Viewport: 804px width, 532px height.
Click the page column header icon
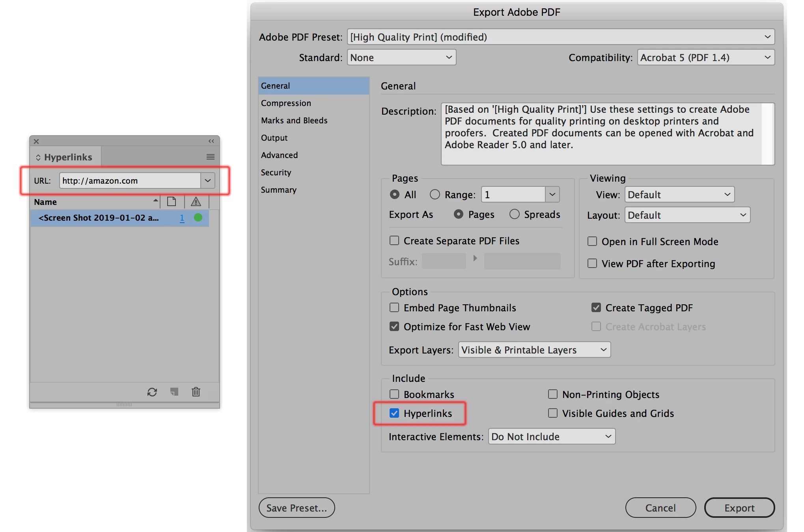pos(172,202)
